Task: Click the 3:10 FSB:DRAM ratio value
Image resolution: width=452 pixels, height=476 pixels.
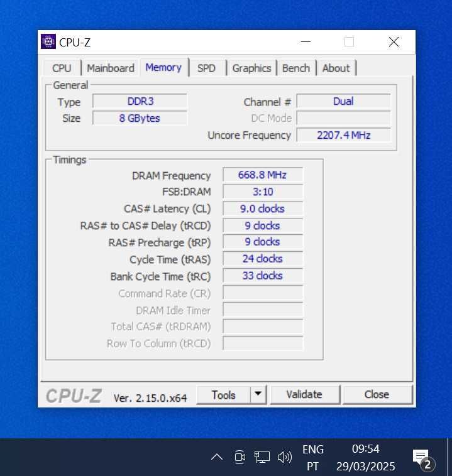Action: 262,192
